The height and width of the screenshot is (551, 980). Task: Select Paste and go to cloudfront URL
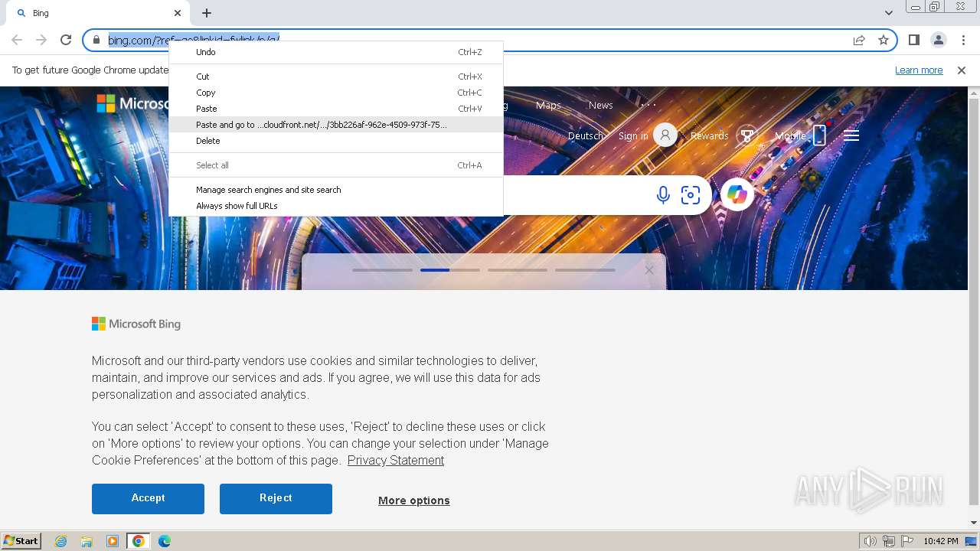336,125
